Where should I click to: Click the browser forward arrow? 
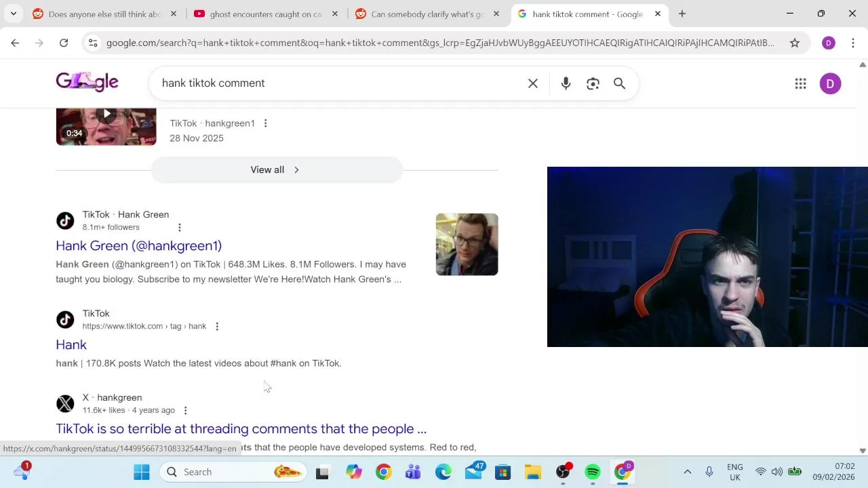click(39, 43)
